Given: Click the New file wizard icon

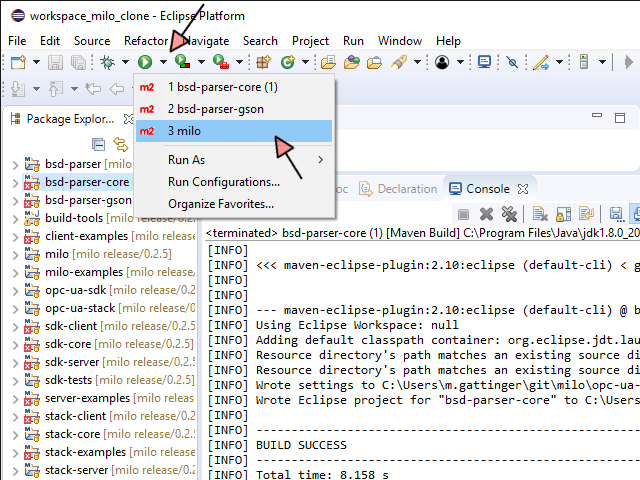Looking at the screenshot, I should [17, 63].
